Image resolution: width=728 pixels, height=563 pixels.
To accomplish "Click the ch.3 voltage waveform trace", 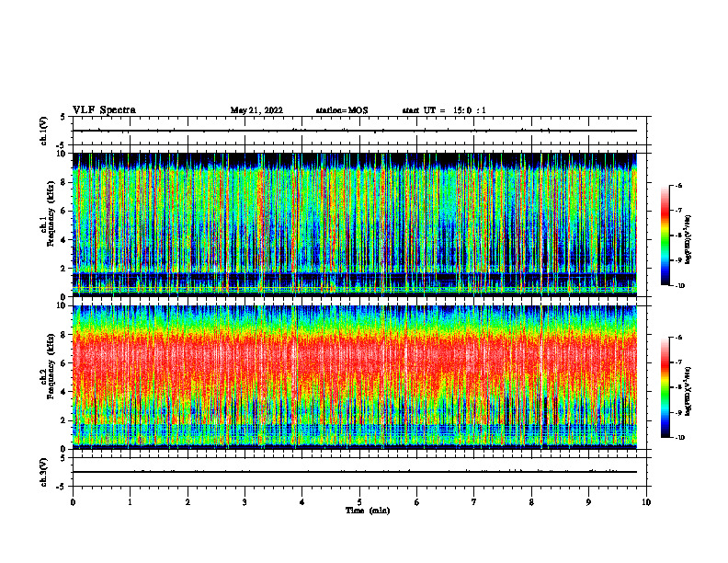I will [x=355, y=472].
